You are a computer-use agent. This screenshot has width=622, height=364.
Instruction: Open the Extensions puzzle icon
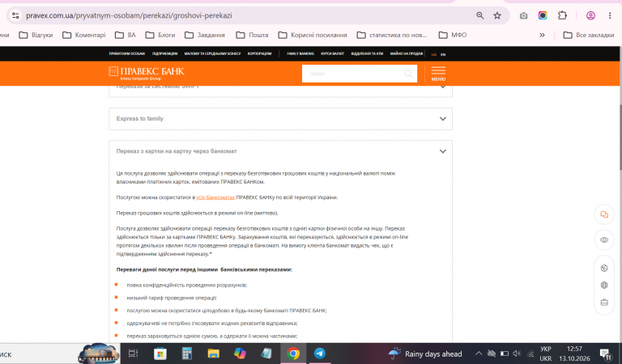click(x=563, y=15)
